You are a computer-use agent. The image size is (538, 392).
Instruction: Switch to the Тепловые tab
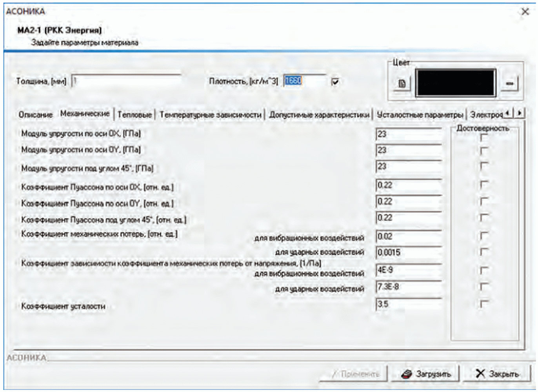pos(134,115)
